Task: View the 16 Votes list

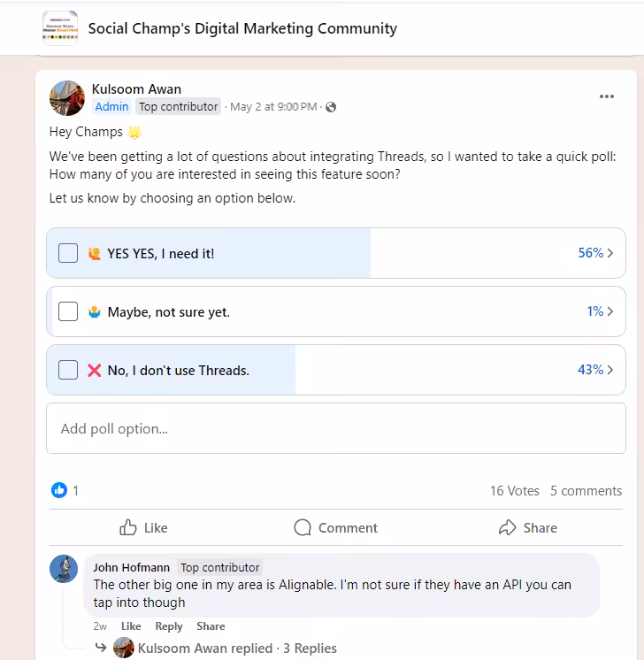Action: [514, 491]
